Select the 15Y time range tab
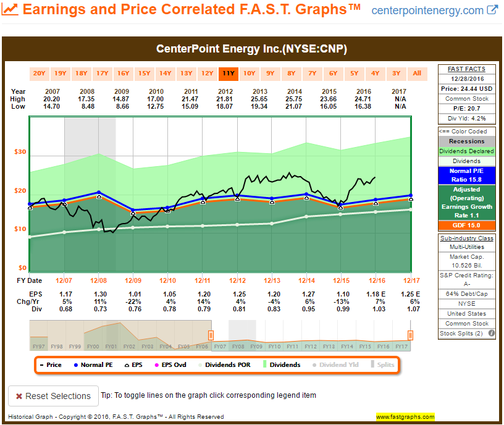The width and height of the screenshot is (504, 425). pos(145,74)
